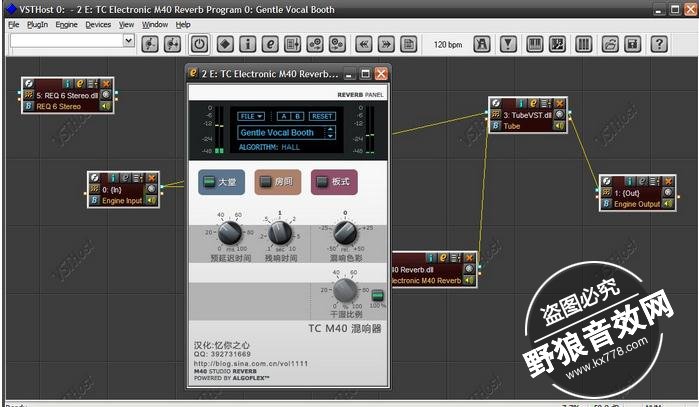Open the Engine menu

click(66, 25)
